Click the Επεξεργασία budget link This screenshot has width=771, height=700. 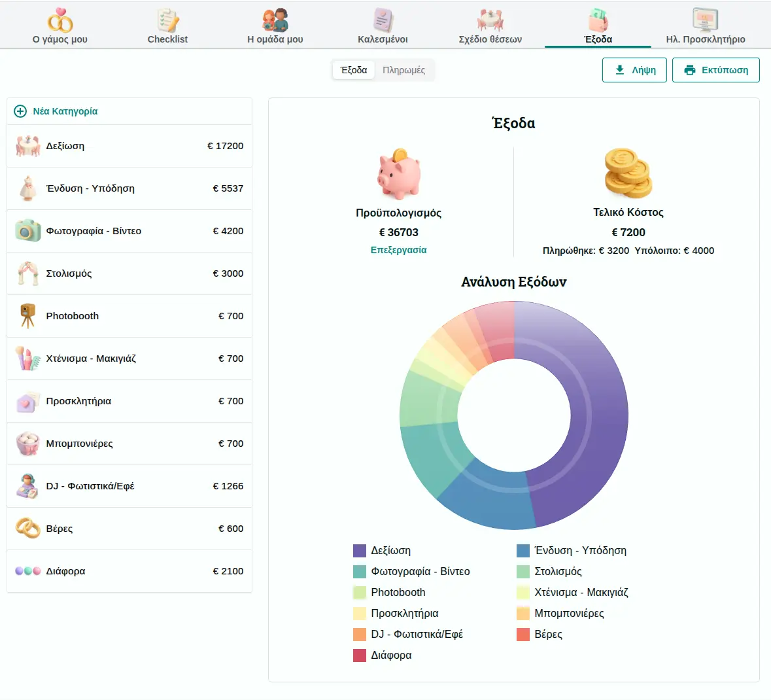tap(398, 250)
